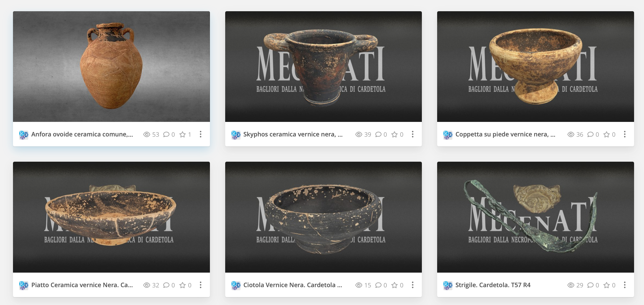Star the Anfora ovoide ceramica model

coord(182,134)
